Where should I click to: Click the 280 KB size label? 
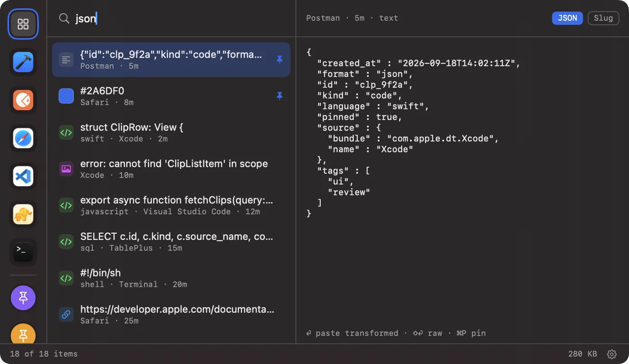[x=583, y=354]
